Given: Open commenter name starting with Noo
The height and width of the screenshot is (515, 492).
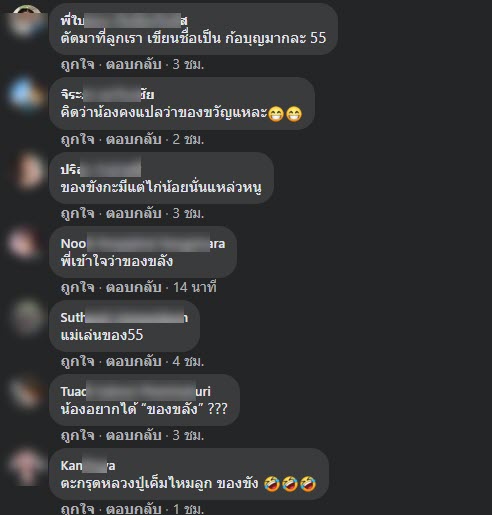Looking at the screenshot, I should (143, 244).
